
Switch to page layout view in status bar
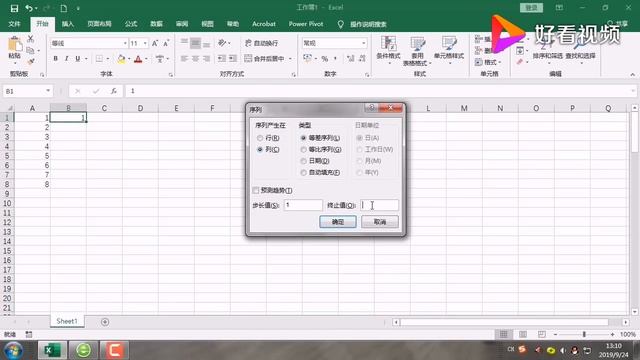tap(523, 334)
